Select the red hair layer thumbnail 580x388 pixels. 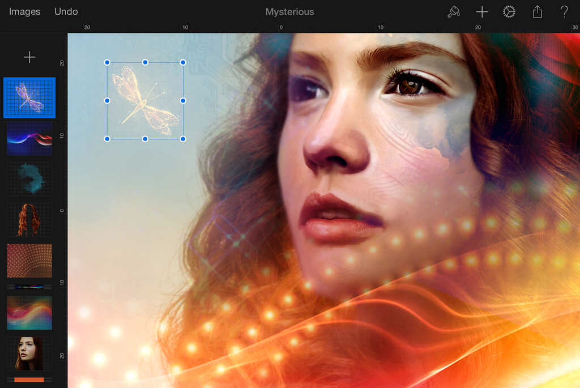tap(30, 220)
